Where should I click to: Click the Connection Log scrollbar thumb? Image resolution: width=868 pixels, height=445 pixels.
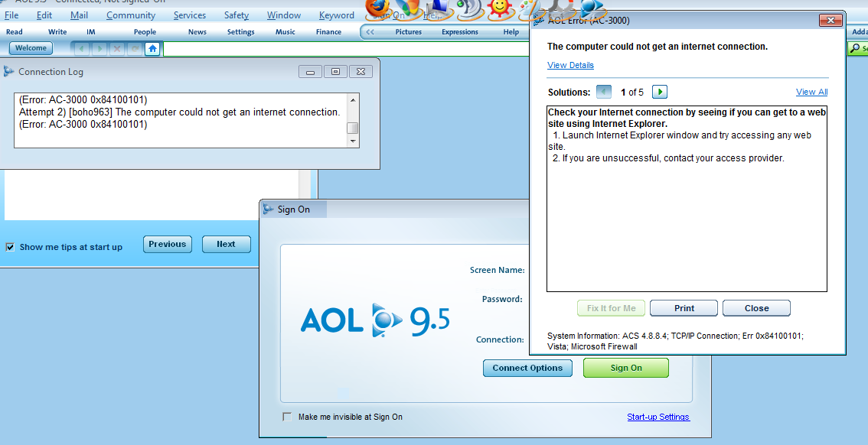(x=352, y=128)
